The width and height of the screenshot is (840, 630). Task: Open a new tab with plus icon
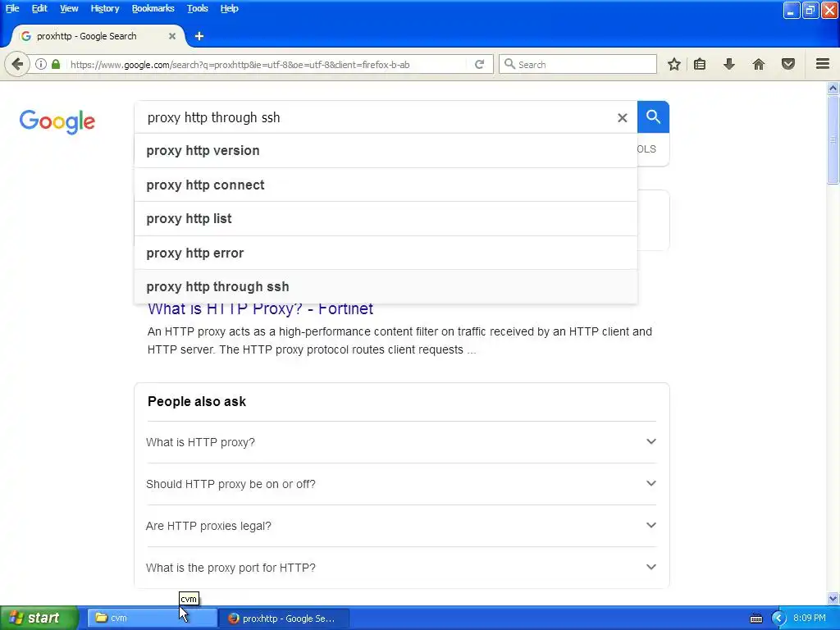pyautogui.click(x=199, y=36)
